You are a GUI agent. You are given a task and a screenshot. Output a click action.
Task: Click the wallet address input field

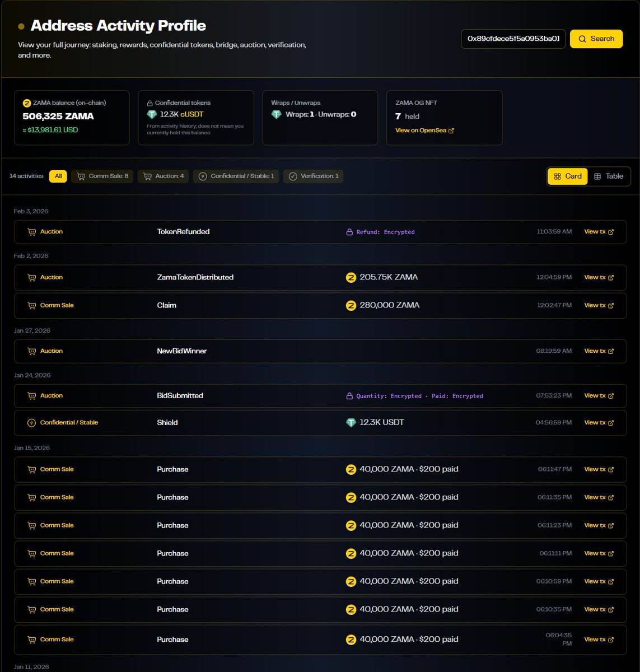point(513,39)
